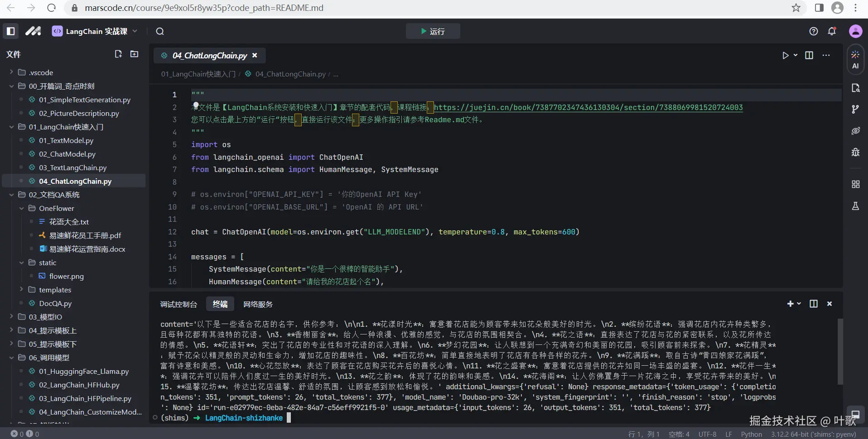This screenshot has height=439, width=868.
Task: Open the help question mark icon
Action: pos(814,31)
